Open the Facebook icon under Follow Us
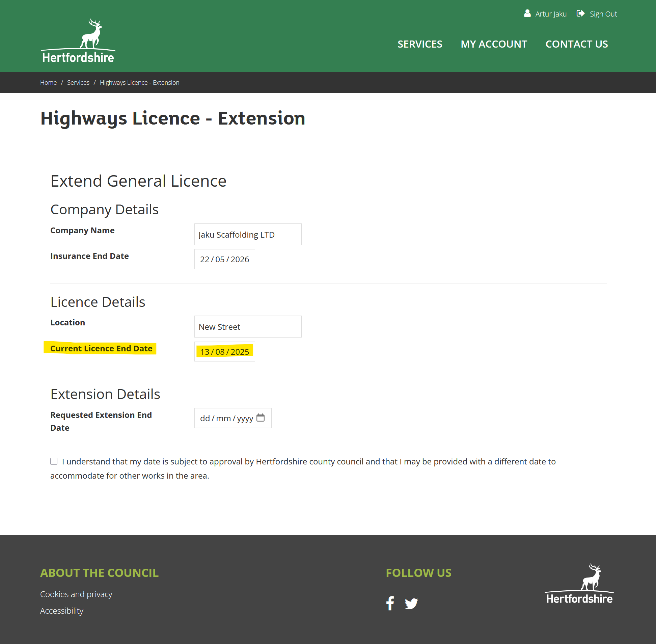The height and width of the screenshot is (644, 656). [390, 603]
